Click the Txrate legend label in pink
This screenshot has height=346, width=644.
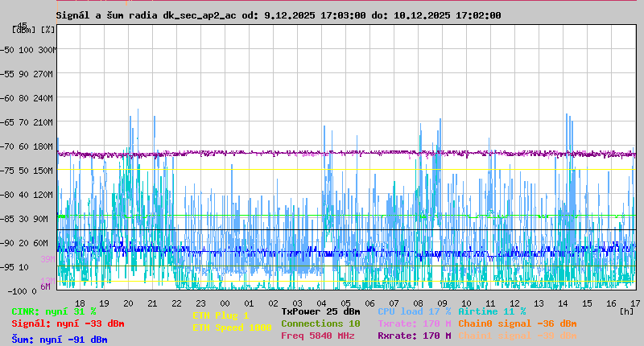pos(414,323)
